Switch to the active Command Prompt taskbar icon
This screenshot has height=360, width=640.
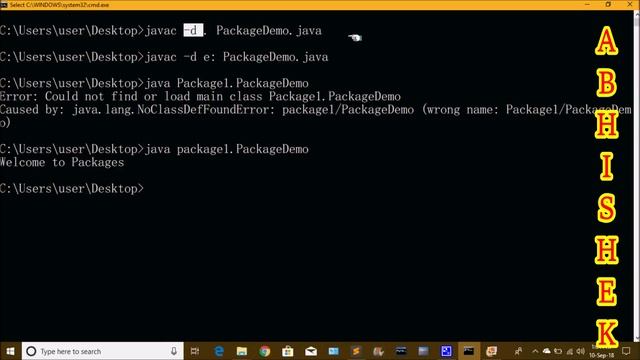tap(469, 351)
